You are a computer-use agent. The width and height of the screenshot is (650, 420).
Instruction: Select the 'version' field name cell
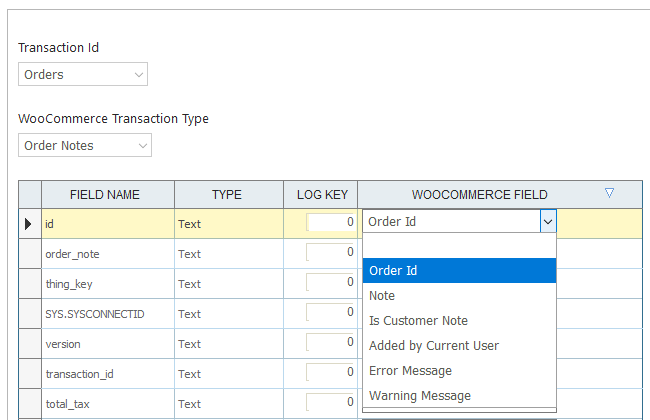[108, 344]
